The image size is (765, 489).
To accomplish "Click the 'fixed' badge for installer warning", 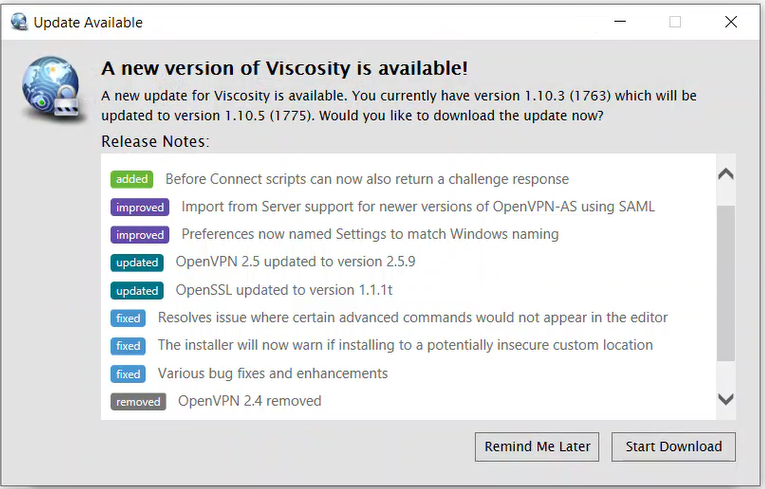I will pyautogui.click(x=128, y=346).
